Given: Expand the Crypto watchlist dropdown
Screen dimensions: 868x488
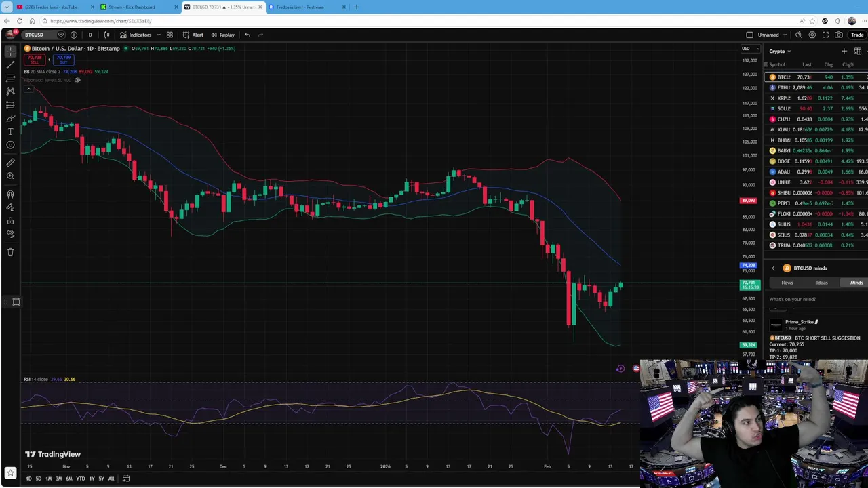Looking at the screenshot, I should coord(780,51).
